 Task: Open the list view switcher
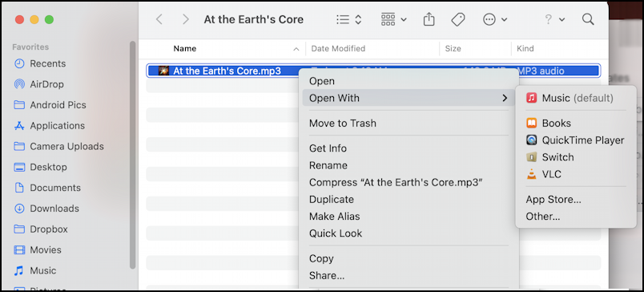pos(348,19)
